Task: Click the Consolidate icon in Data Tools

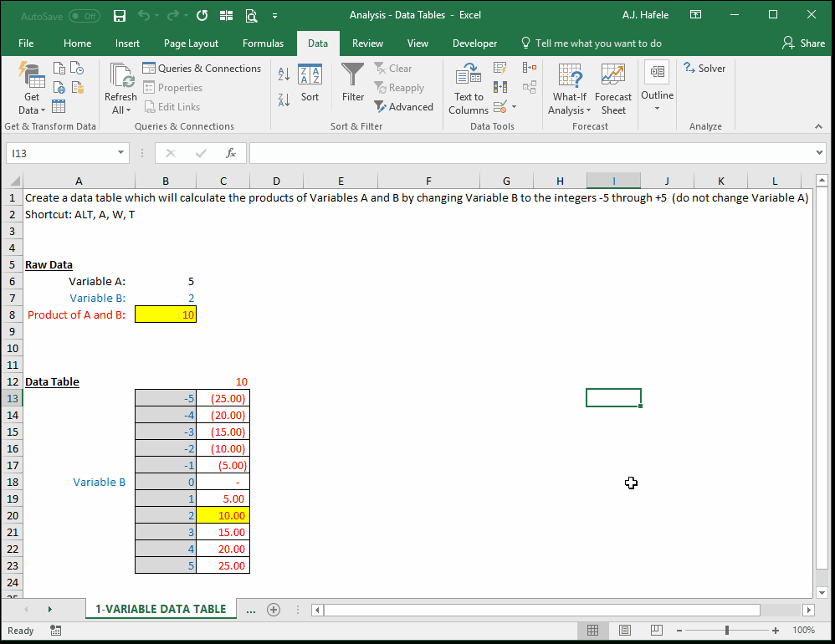Action: point(530,68)
